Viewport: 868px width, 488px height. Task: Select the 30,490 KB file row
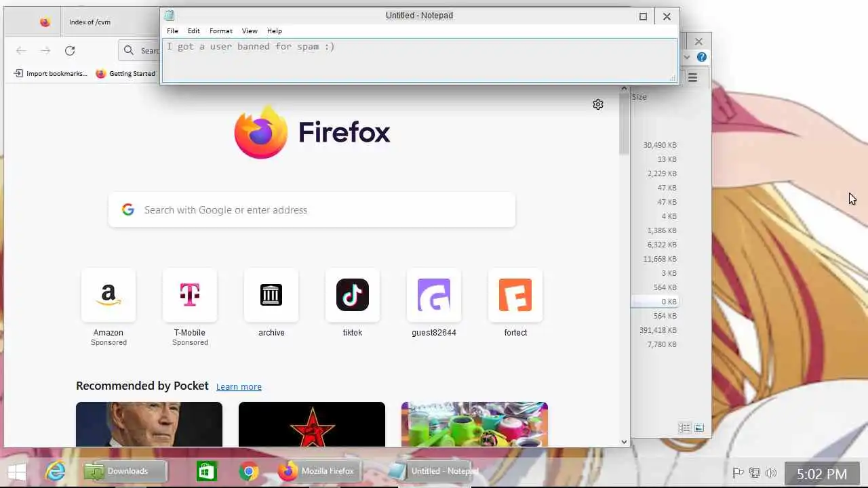coord(655,145)
